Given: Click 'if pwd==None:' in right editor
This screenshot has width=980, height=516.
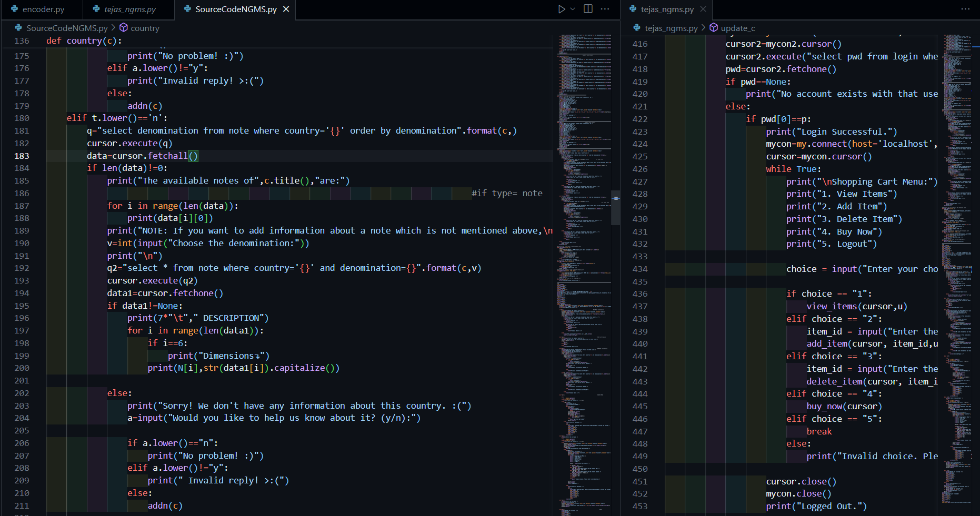Looking at the screenshot, I should click(758, 82).
